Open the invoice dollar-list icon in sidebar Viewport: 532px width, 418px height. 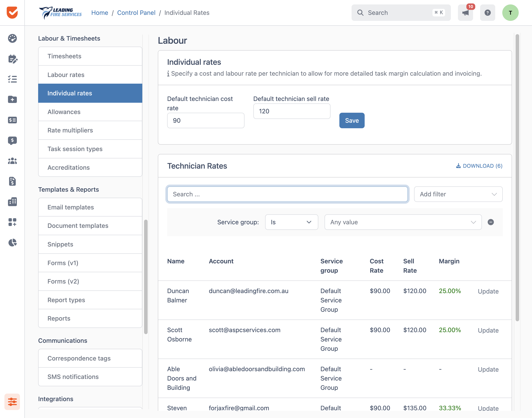[12, 120]
